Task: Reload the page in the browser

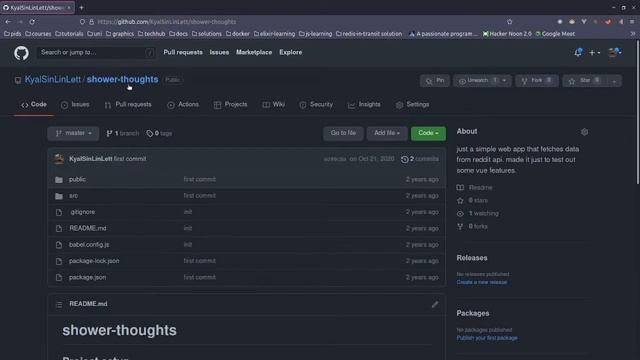Action: point(32,22)
